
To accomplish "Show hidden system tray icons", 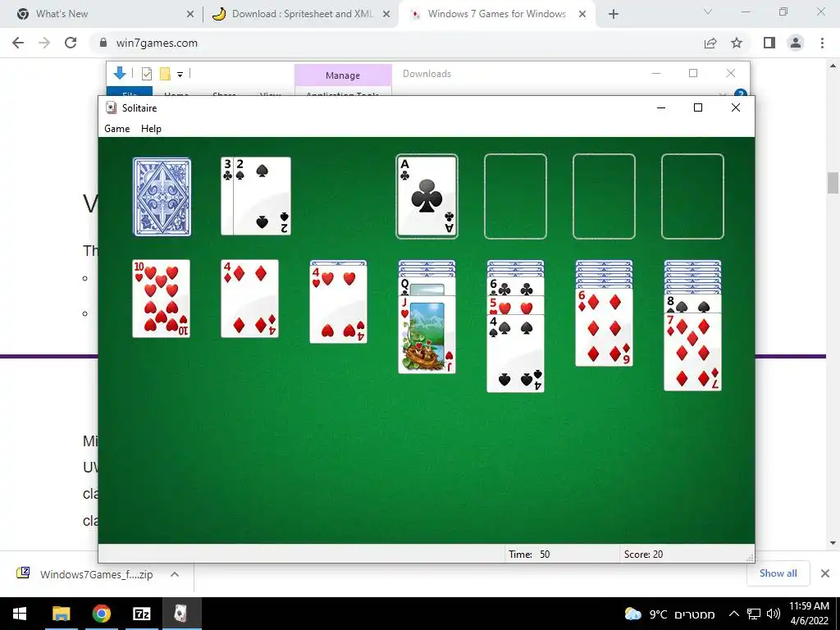I will (x=734, y=614).
